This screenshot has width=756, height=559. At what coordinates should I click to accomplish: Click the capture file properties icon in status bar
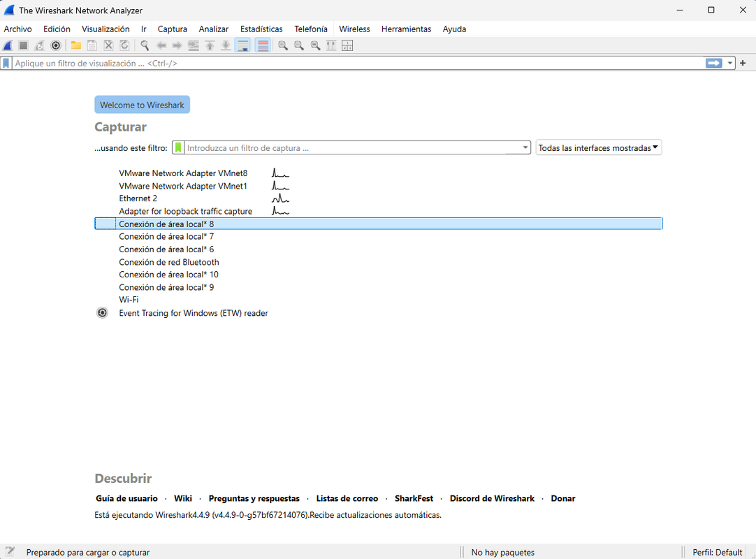[10, 552]
